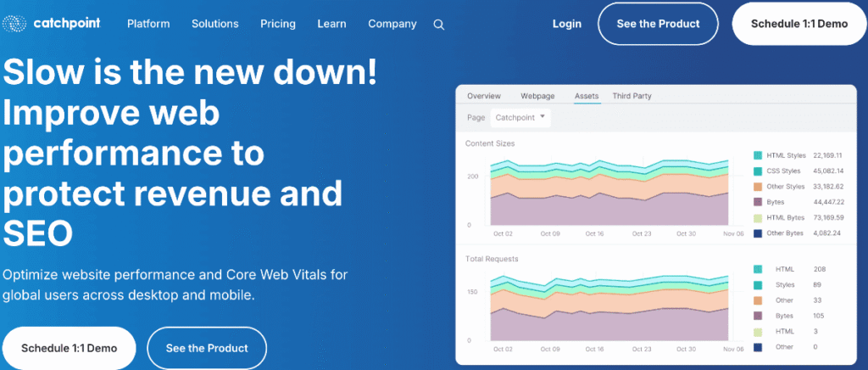Click the value 73,169.59
The image size is (868, 370).
tap(828, 218)
